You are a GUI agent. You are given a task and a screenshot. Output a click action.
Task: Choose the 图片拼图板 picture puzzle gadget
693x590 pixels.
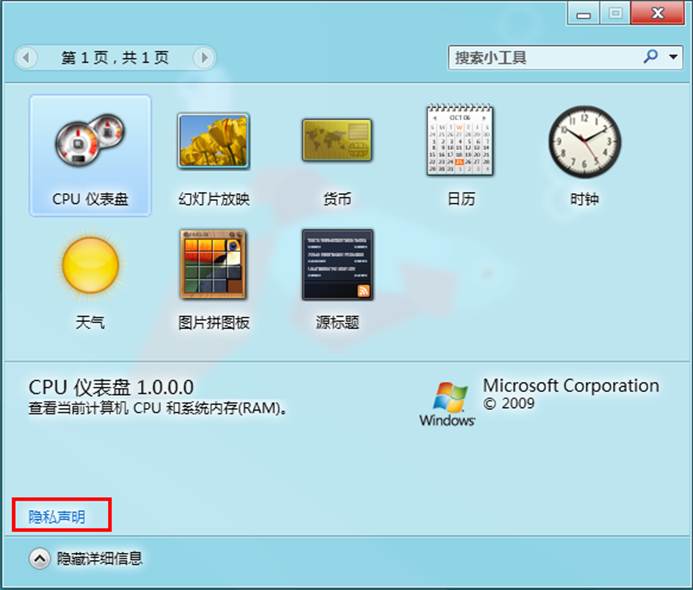(x=213, y=264)
